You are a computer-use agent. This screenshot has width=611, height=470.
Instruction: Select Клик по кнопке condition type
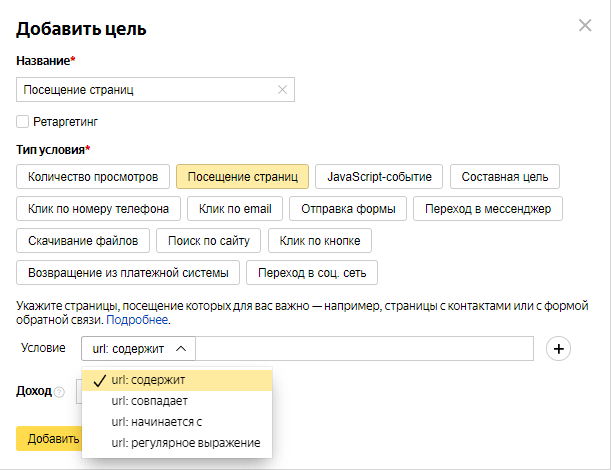(320, 241)
